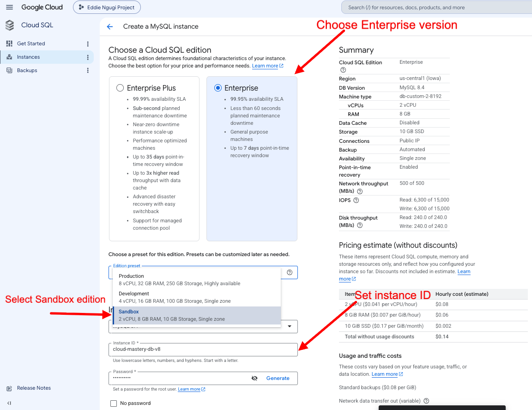This screenshot has width=532, height=410.
Task: Open the Eddie Ngugi Project selector
Action: 107,7
